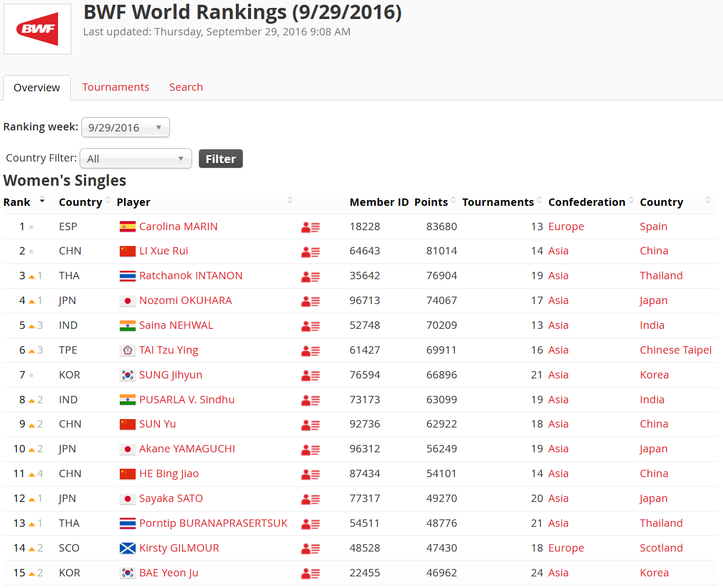Screen dimensions: 723x588
Task: Open SUN Yu's player profile icon
Action: 310,425
